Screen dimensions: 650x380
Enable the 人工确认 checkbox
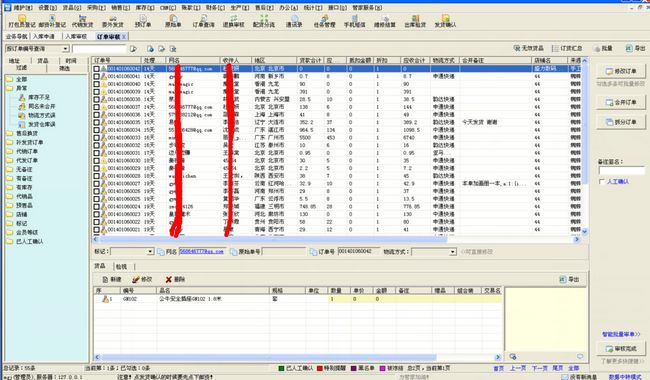(602, 182)
